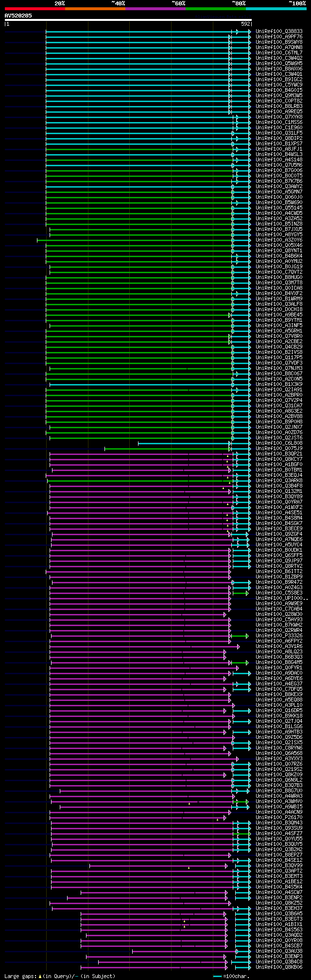Image resolution: width=311 pixels, height=980 pixels.
Task: Select the UniRef100_C7CAB4 label
Action: (279, 609)
